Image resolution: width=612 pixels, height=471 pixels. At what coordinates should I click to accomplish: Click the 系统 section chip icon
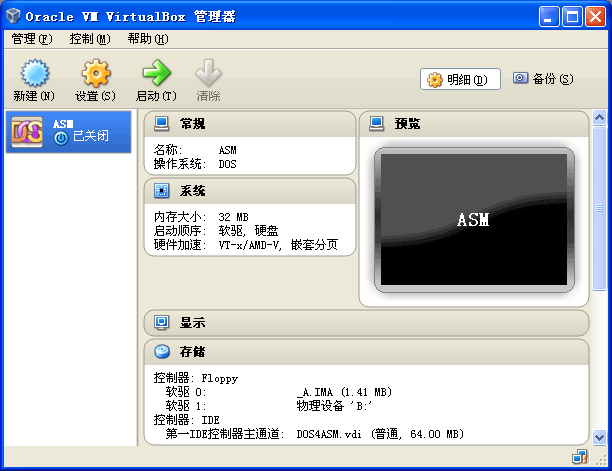[162, 191]
